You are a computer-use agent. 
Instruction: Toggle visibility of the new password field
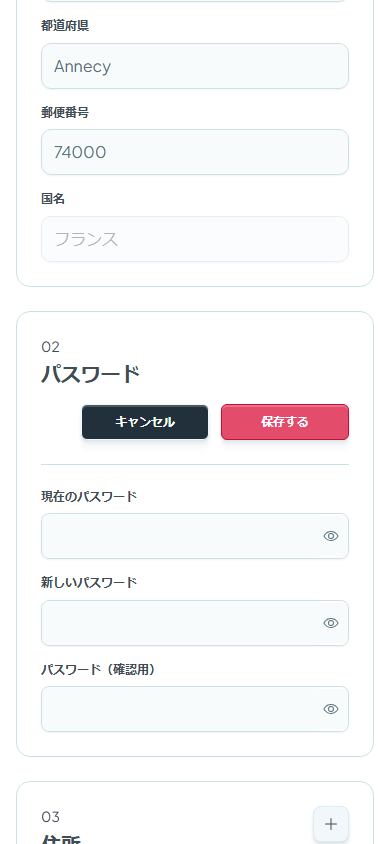point(331,623)
